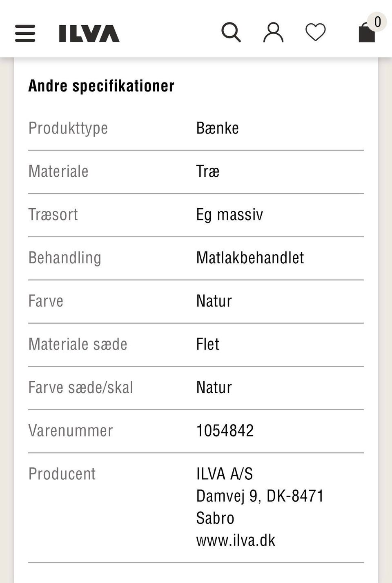The width and height of the screenshot is (392, 583).
Task: Click the 'Bænke' product type value
Action: pyautogui.click(x=217, y=128)
